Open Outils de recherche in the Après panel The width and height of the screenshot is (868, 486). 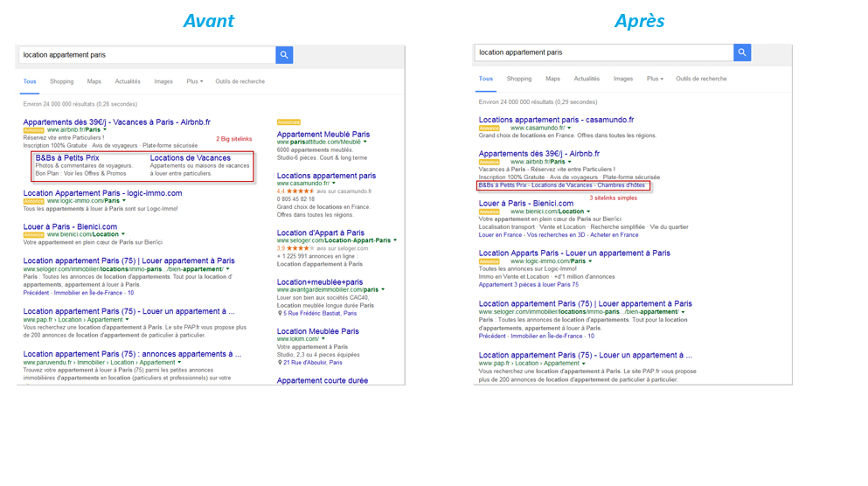click(x=701, y=79)
